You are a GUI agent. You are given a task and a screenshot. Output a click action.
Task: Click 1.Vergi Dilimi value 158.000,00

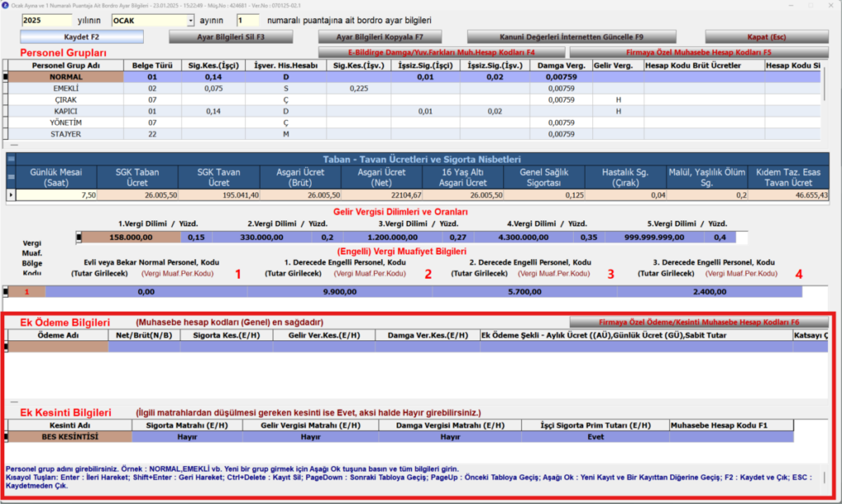click(x=131, y=238)
